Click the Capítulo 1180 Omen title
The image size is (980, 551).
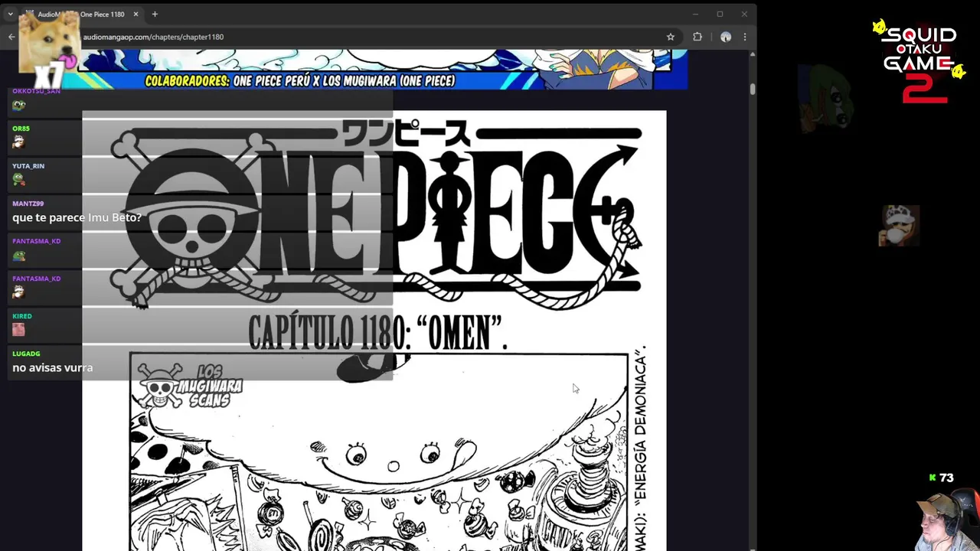pyautogui.click(x=377, y=334)
